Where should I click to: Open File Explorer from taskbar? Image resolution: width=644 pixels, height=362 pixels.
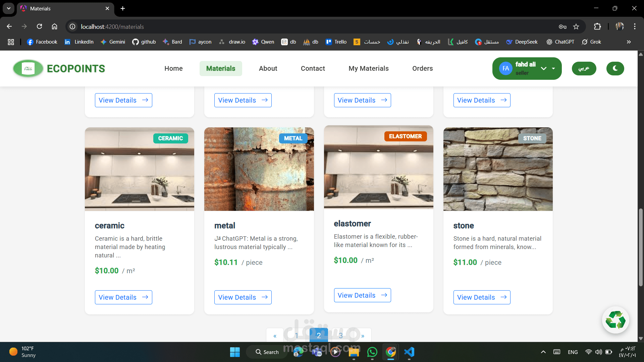[354, 352]
